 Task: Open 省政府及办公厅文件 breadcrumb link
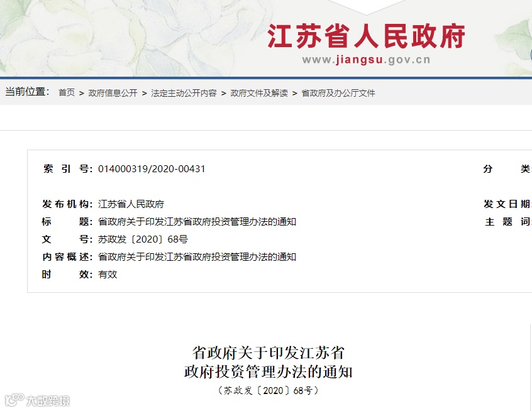(x=338, y=93)
